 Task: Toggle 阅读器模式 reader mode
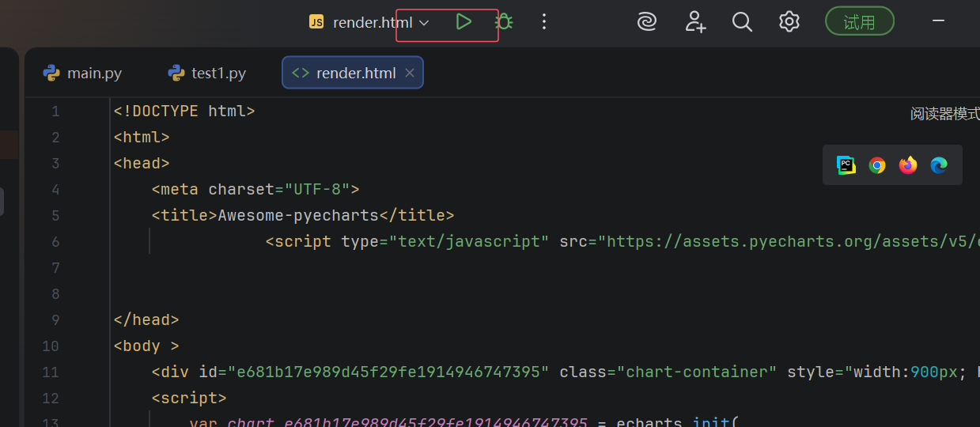945,114
